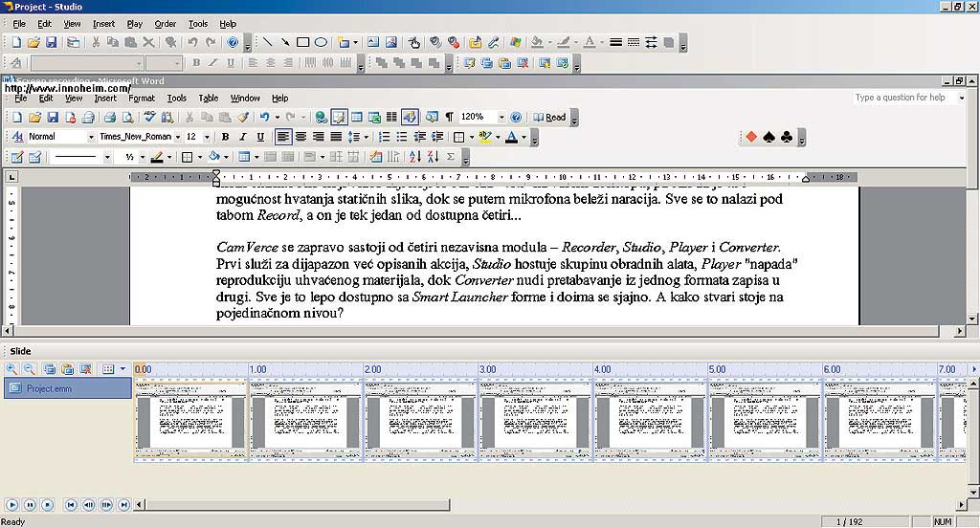The height and width of the screenshot is (528, 980).
Task: Toggle Bold in Word formatting toolbar
Action: pyautogui.click(x=225, y=137)
